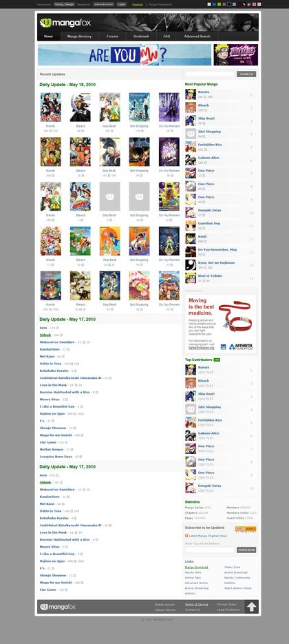Screen dimensions: 289x644
Task: Open the Hajime no Ippo link in first list
Action: pyautogui.click(x=52, y=413)
